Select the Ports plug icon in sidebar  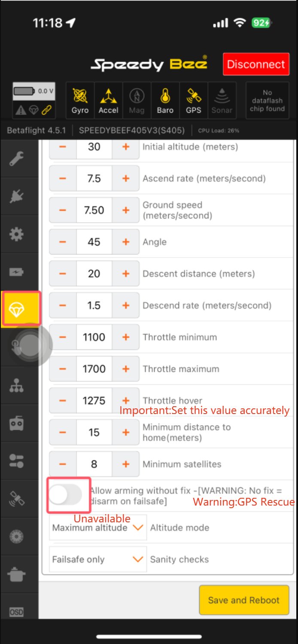(x=17, y=196)
